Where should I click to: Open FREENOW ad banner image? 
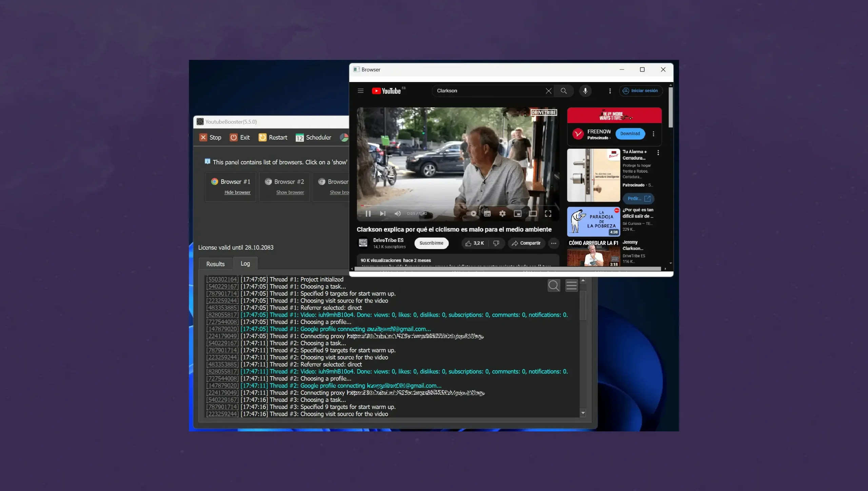(614, 115)
